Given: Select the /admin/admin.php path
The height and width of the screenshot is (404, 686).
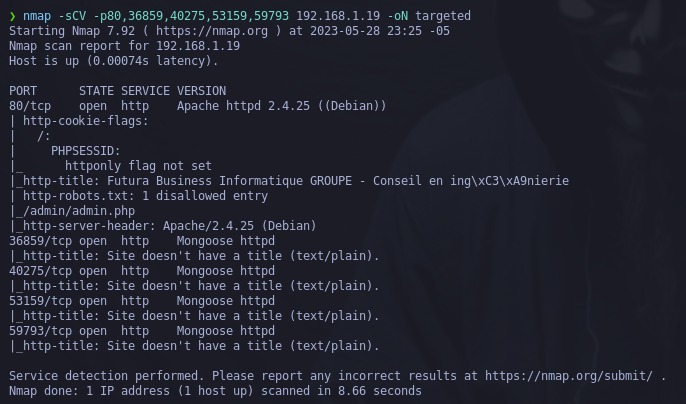Looking at the screenshot, I should (79, 211).
